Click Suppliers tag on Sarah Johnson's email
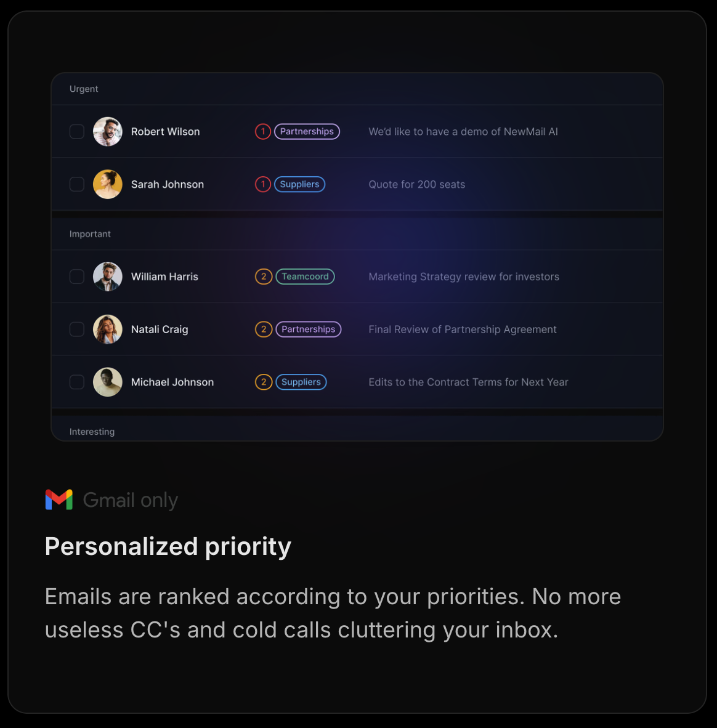717x728 pixels. click(299, 184)
